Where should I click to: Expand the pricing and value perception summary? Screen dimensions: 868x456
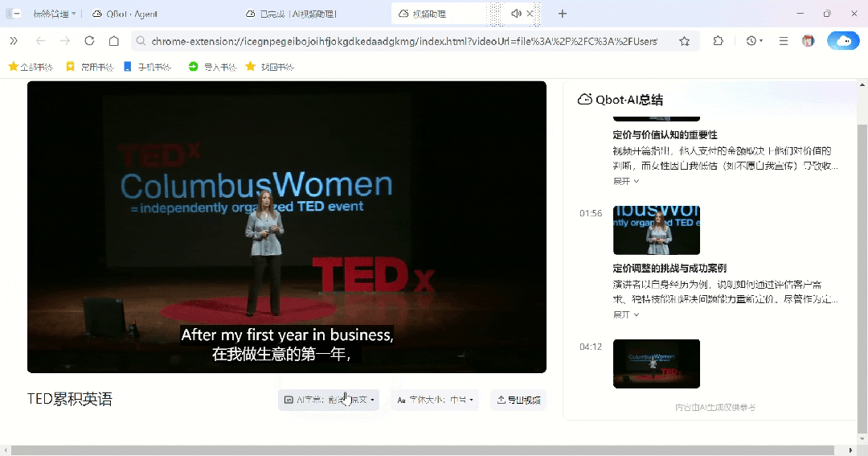[x=625, y=181]
